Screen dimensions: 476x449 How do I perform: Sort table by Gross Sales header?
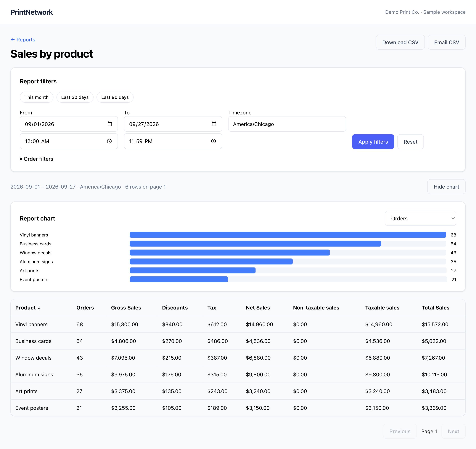point(126,308)
